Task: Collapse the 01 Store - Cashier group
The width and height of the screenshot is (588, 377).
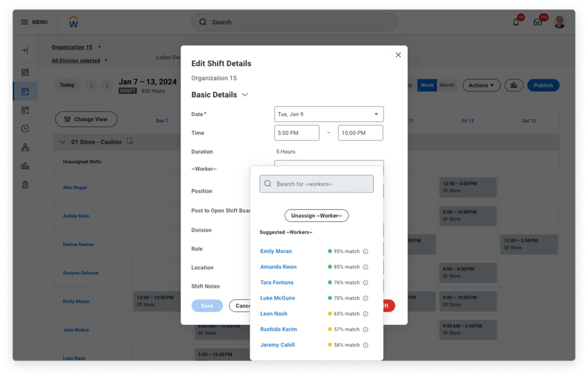Action: [62, 142]
